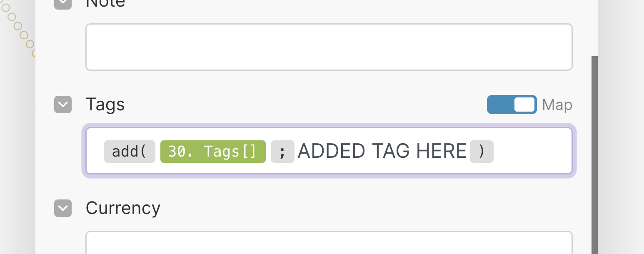644x254 pixels.
Task: Collapse the Note field chevron
Action: tap(63, 3)
